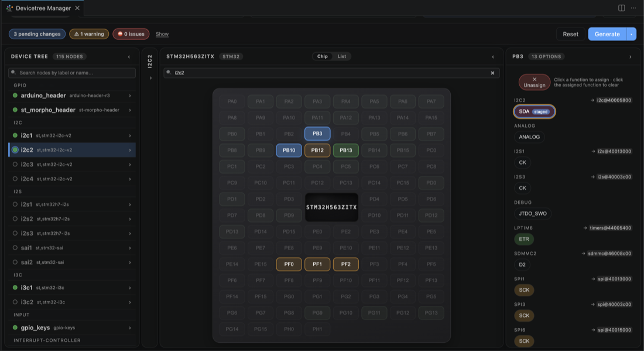Toggle the i2s2 status circle

click(15, 219)
